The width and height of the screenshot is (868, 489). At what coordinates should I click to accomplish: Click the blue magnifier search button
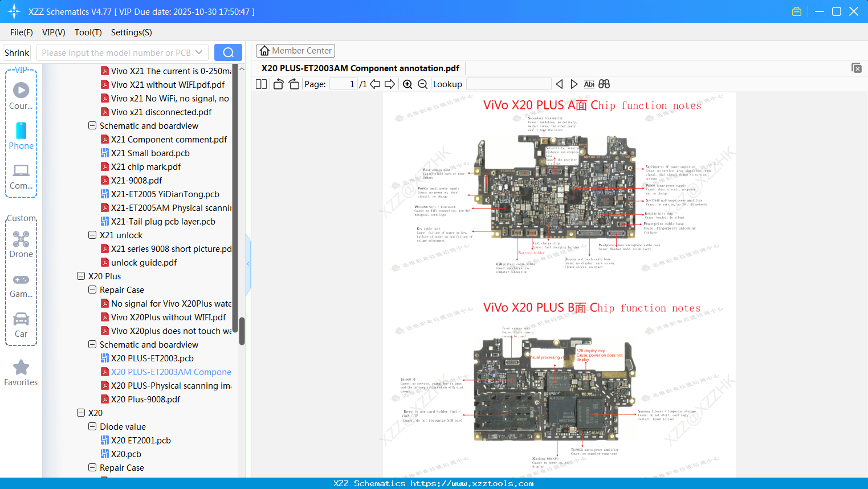228,52
